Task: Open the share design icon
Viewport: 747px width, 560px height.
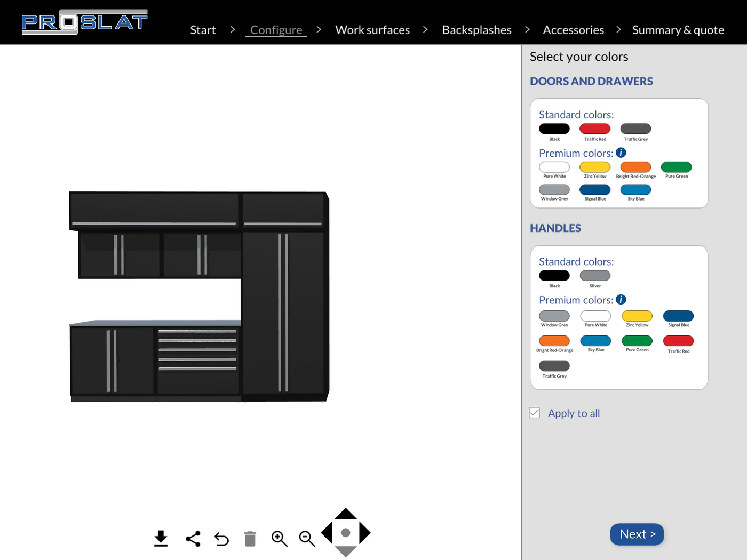Action: (193, 539)
